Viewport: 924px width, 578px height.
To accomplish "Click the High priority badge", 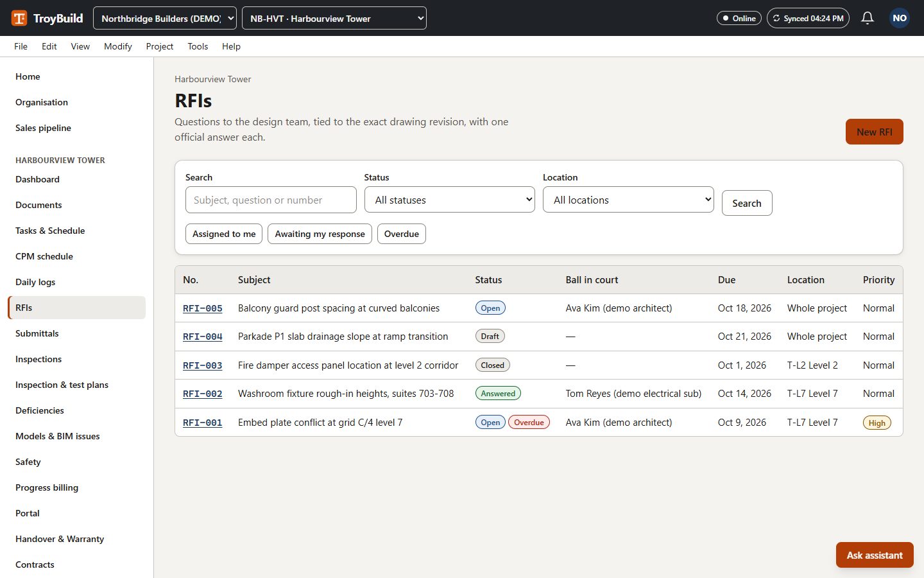I will point(877,423).
